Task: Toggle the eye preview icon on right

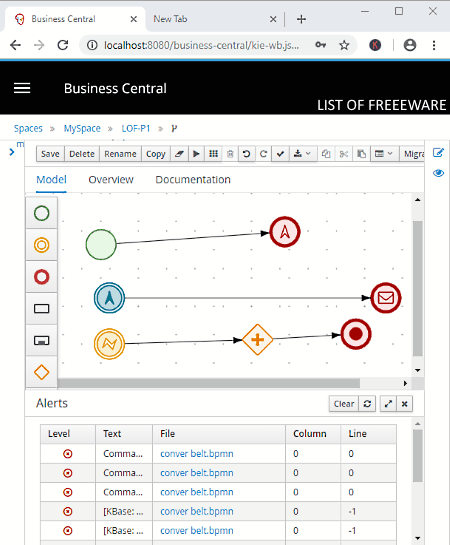Action: pos(438,173)
